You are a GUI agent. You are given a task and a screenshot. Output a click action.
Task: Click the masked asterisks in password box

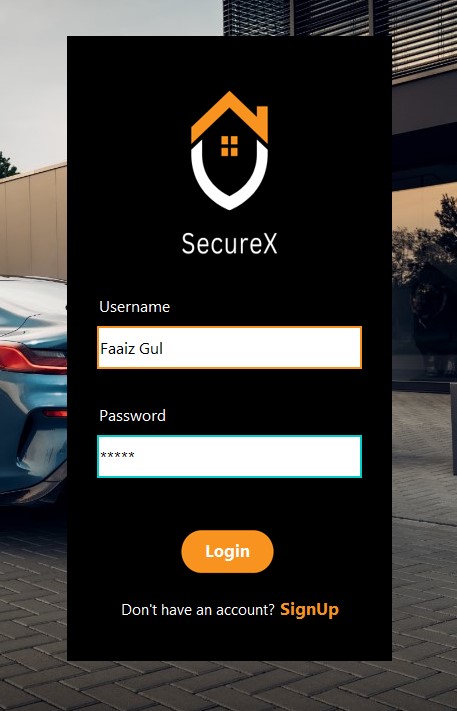117,456
